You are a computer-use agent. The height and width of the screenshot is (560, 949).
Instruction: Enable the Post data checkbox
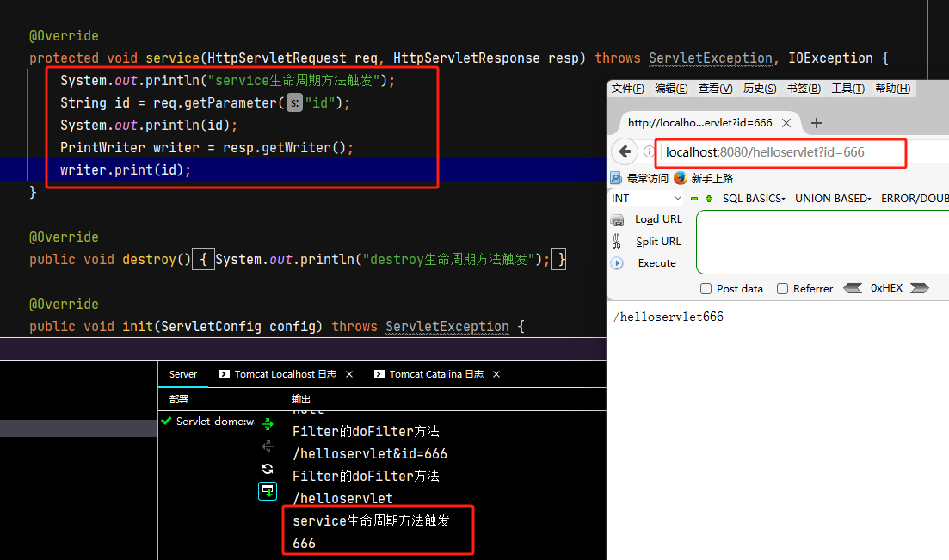(706, 289)
